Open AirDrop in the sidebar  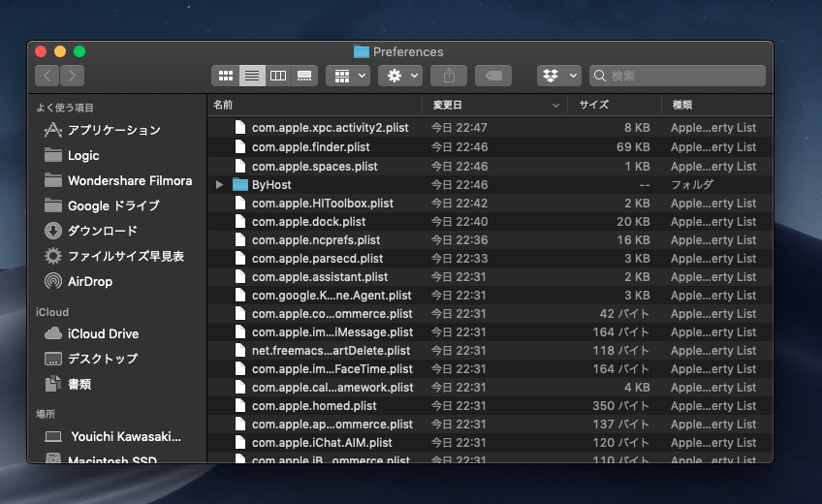[x=89, y=281]
